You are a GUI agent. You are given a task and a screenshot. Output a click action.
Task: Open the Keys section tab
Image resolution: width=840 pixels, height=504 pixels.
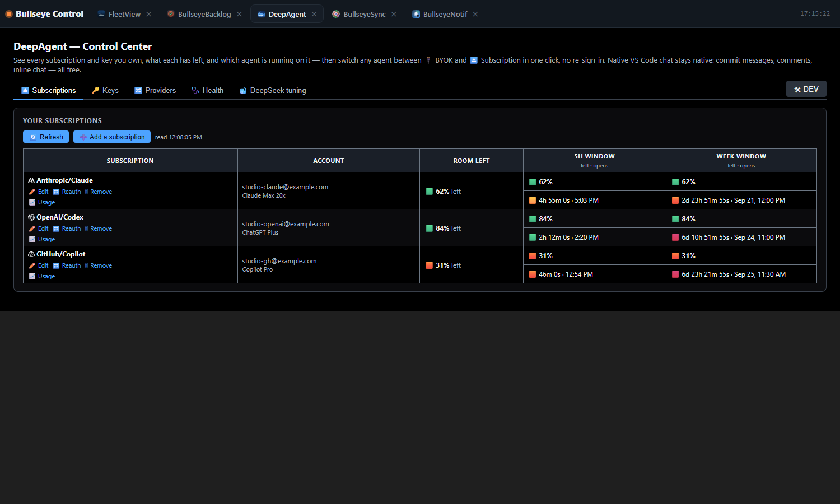click(x=105, y=90)
